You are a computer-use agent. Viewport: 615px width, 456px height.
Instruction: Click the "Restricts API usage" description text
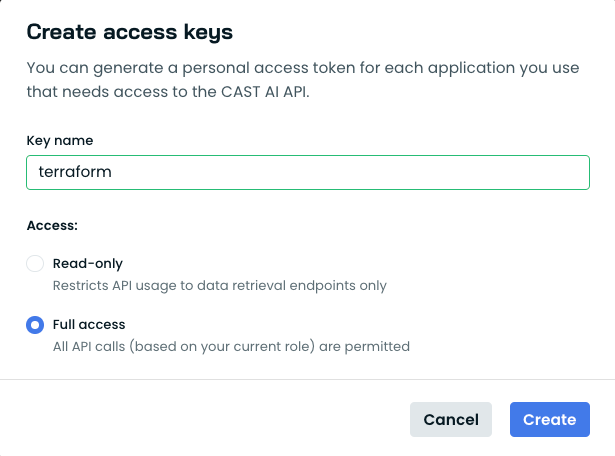[120, 286]
